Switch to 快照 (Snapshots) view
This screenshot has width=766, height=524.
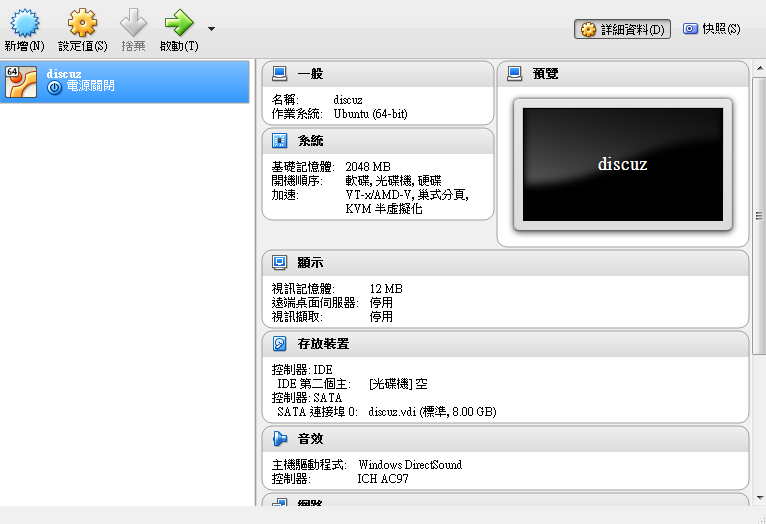coord(712,29)
